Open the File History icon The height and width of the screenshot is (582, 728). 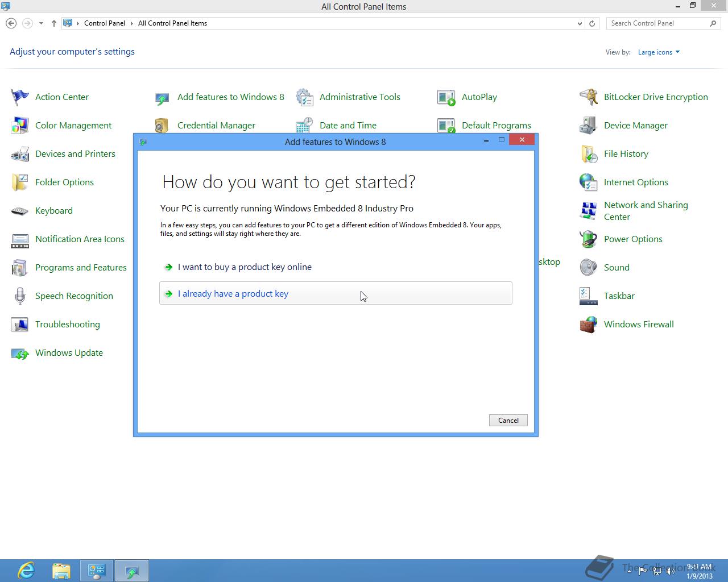pyautogui.click(x=589, y=154)
